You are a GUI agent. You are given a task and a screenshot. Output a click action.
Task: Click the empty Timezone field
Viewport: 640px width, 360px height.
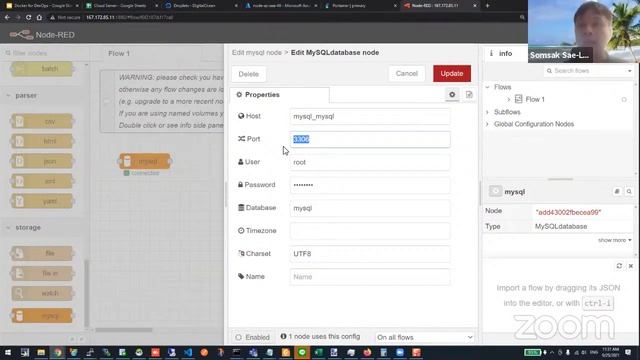pos(370,231)
